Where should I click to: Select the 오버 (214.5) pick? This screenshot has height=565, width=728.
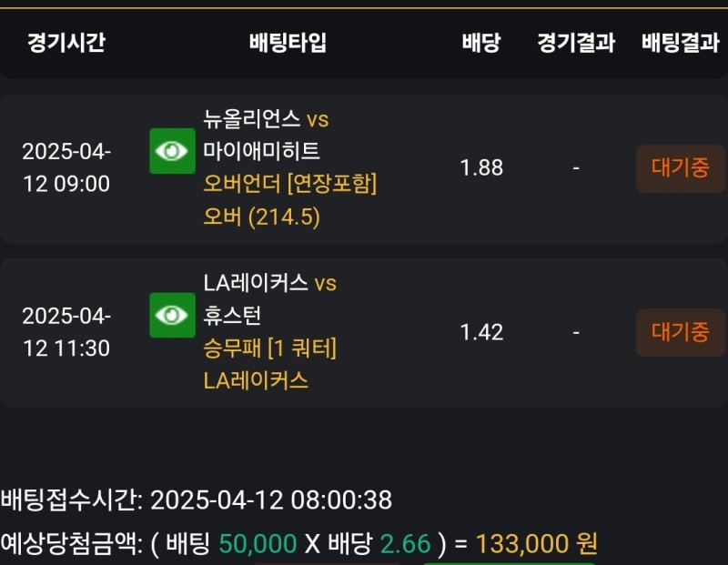[x=262, y=217]
